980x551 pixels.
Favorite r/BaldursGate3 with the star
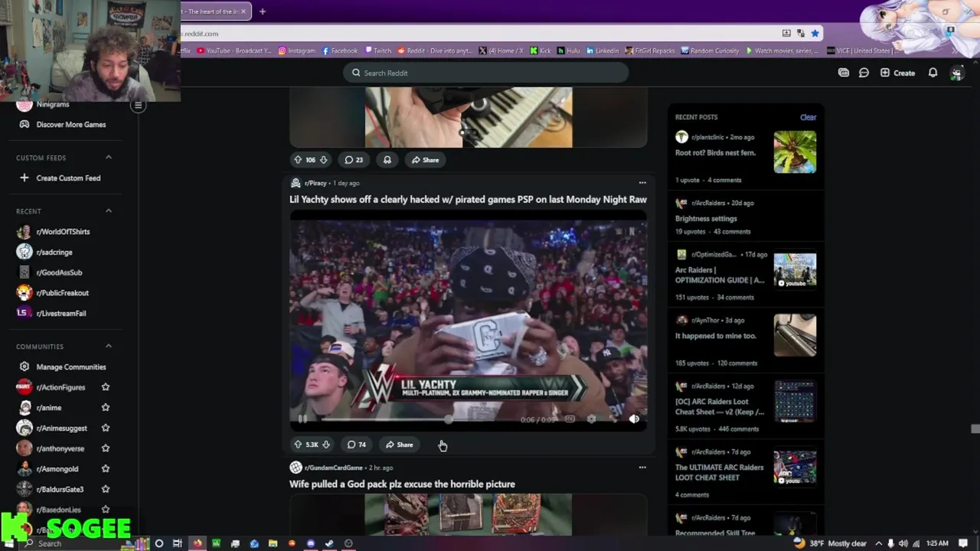106,490
